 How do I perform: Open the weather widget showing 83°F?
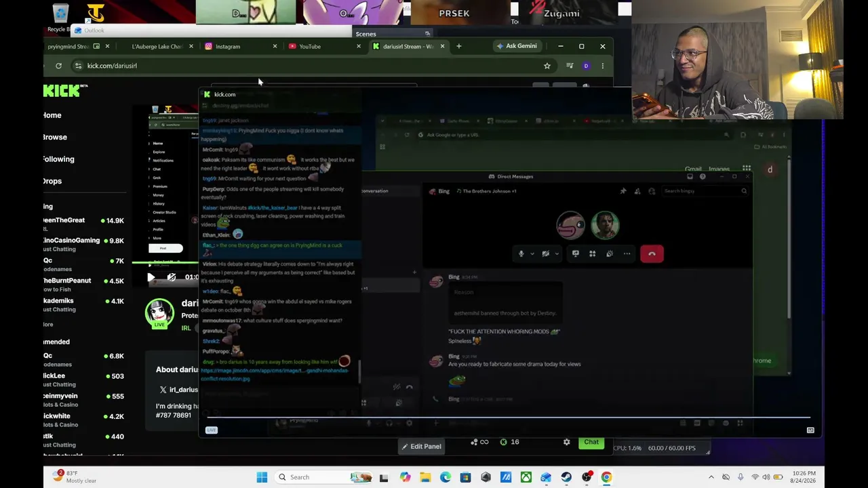pos(76,477)
